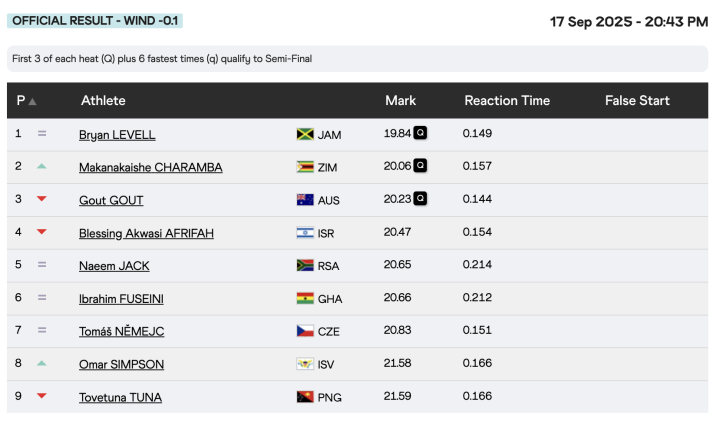Open Tovetuna TUNA's athlete profile

(120, 397)
